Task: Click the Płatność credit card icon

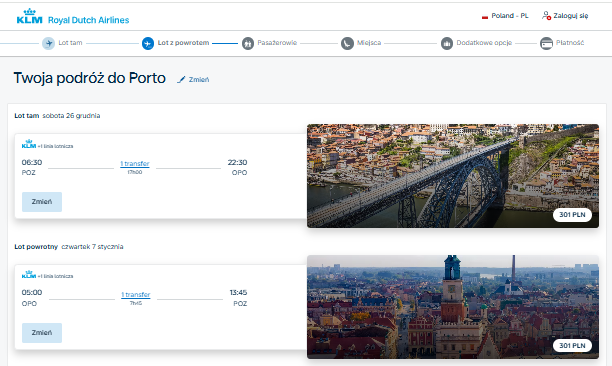Action: point(546,43)
